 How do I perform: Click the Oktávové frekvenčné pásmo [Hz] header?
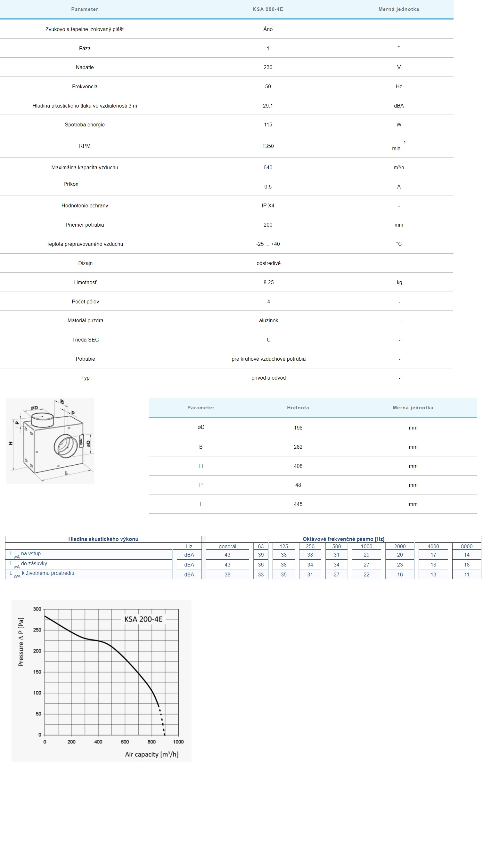[343, 539]
